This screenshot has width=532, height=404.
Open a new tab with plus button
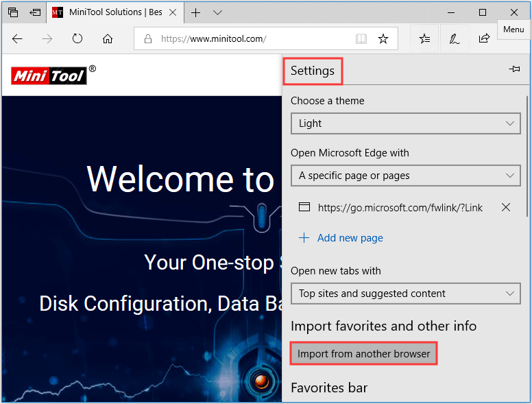click(196, 12)
